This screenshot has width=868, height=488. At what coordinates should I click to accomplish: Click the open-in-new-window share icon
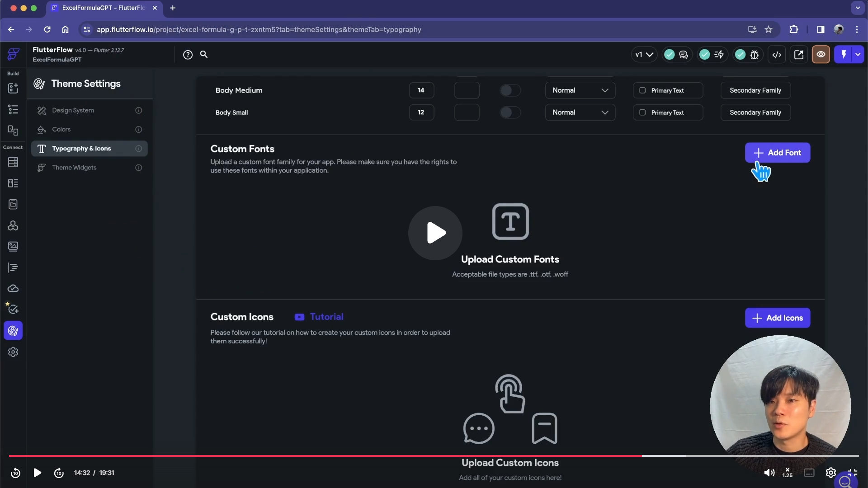click(x=799, y=55)
